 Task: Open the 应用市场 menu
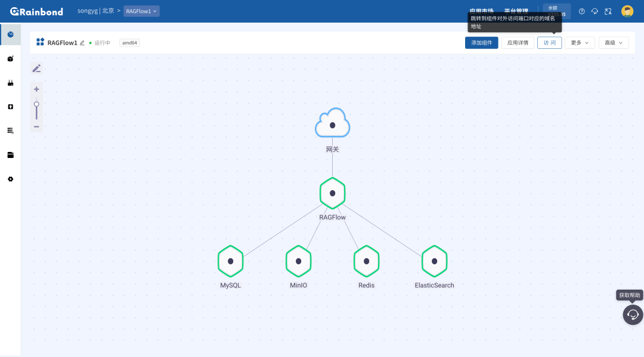(481, 11)
